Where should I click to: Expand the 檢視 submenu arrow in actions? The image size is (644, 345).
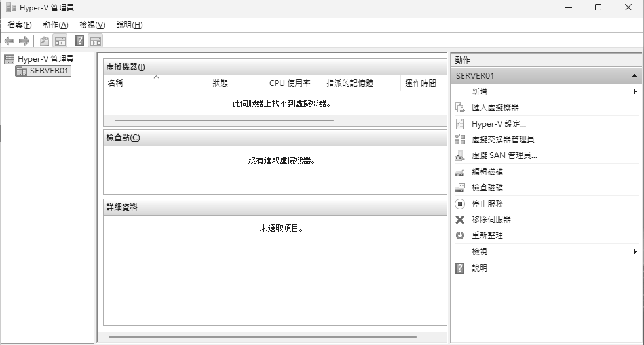point(635,252)
